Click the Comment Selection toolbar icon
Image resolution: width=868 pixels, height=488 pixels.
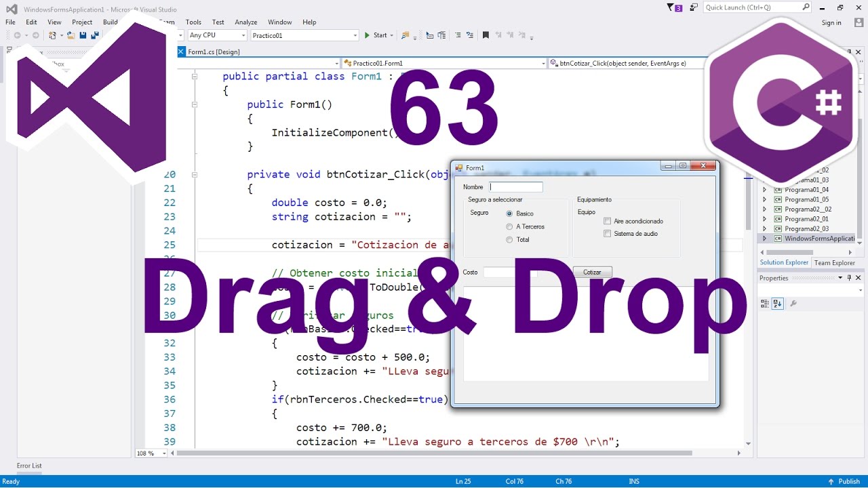point(458,35)
